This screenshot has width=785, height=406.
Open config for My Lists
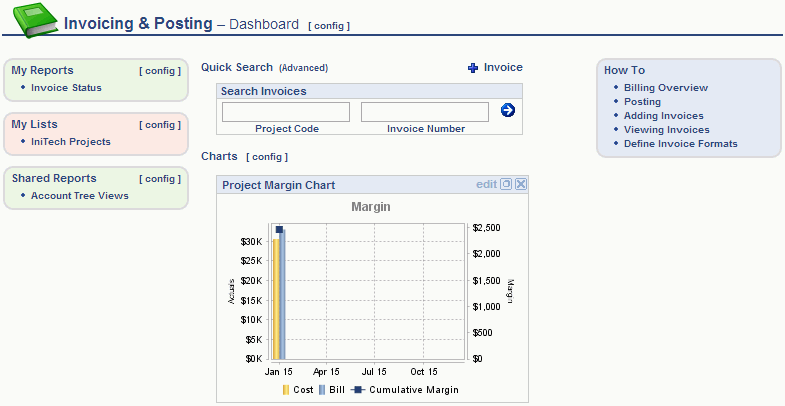coord(160,125)
